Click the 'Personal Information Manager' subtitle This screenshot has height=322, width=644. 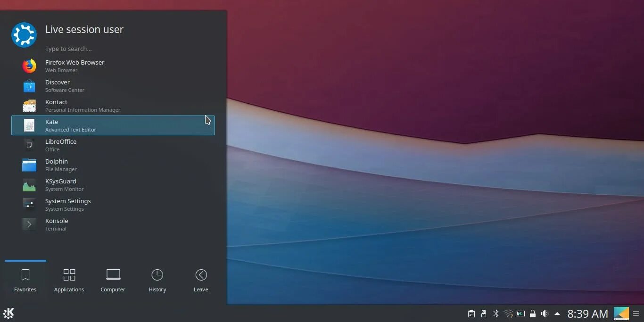(x=83, y=110)
